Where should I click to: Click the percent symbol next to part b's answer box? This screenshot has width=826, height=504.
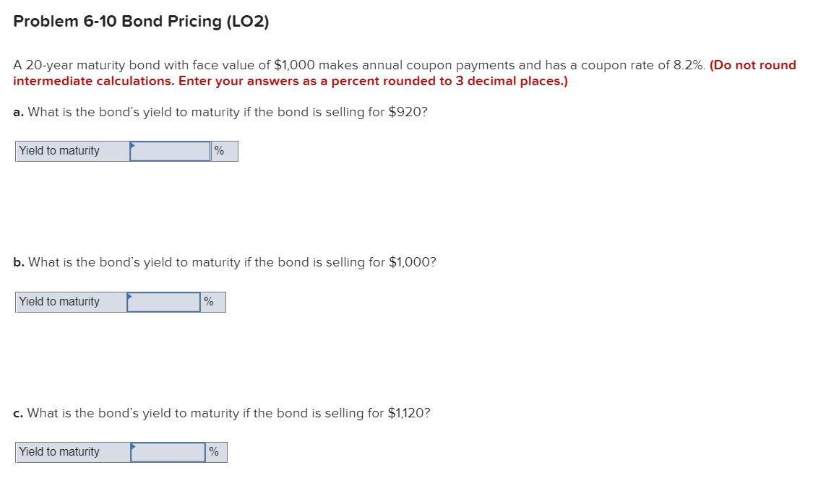tap(209, 301)
